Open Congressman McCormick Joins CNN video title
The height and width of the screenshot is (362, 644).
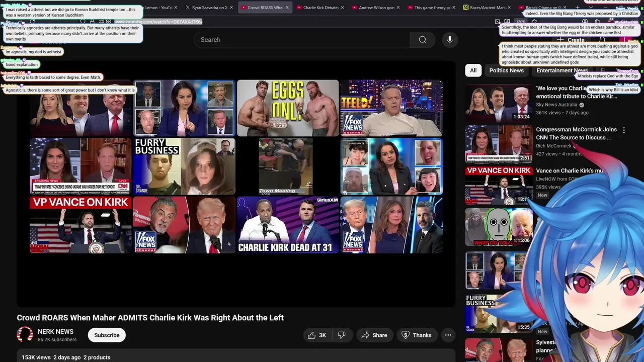[577, 133]
